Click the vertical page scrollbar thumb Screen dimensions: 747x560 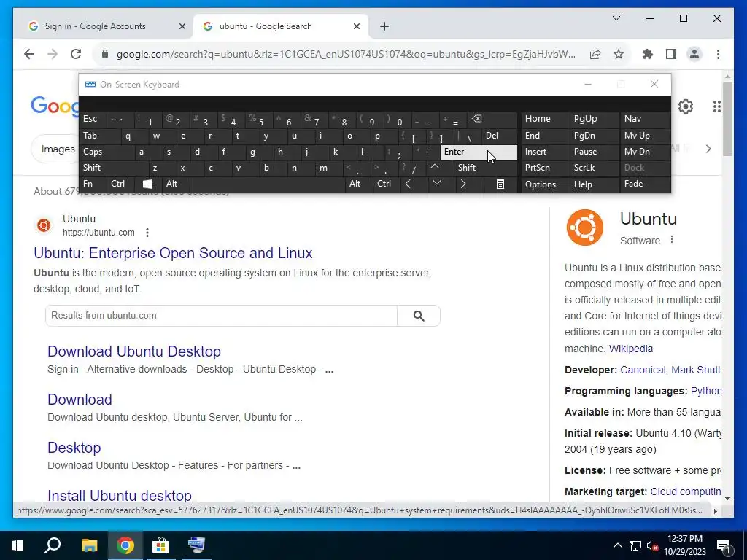(x=727, y=119)
